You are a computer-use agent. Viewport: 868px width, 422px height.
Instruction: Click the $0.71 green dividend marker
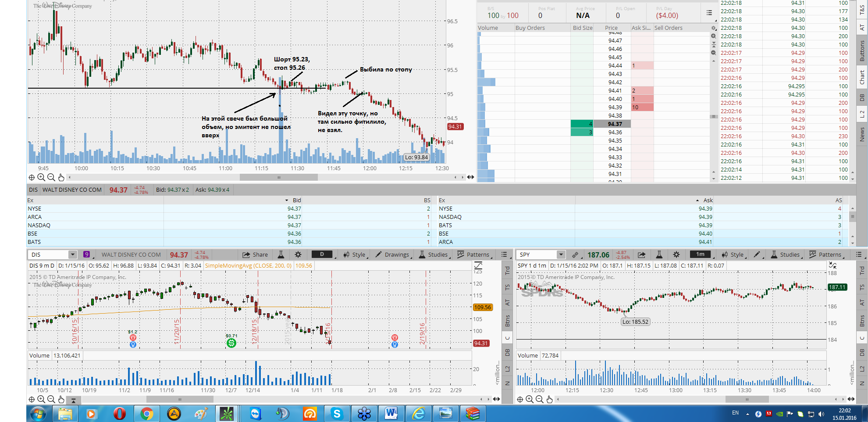pos(231,343)
